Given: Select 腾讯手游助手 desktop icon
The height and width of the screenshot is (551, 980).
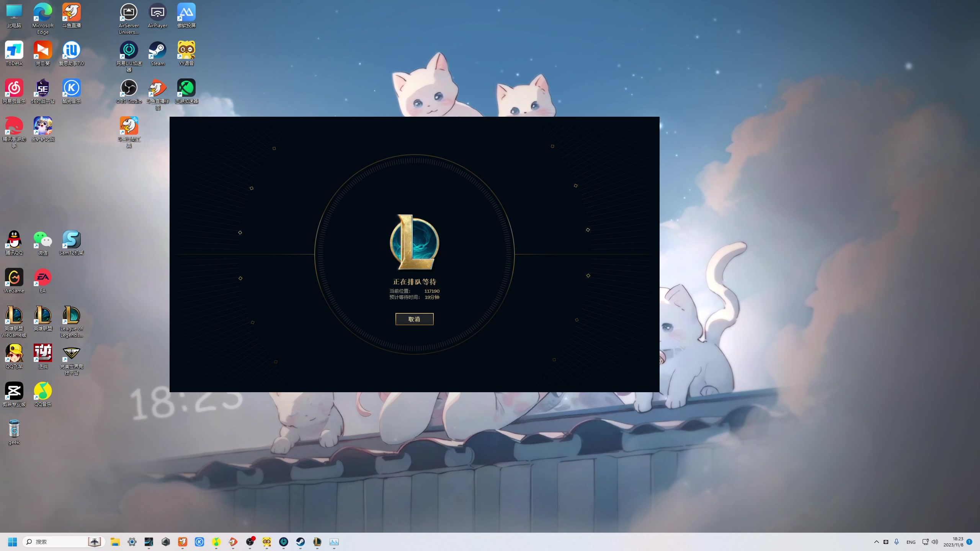Looking at the screenshot, I should pos(14,133).
